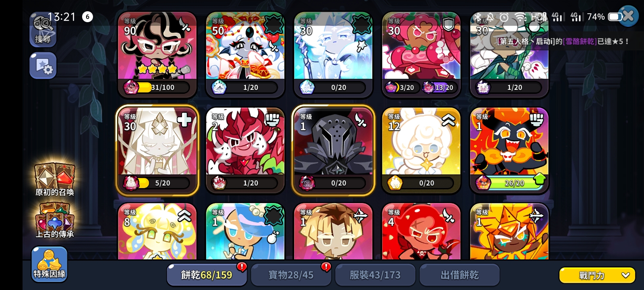Switch to the 餅乾68/159 tab

click(x=206, y=275)
